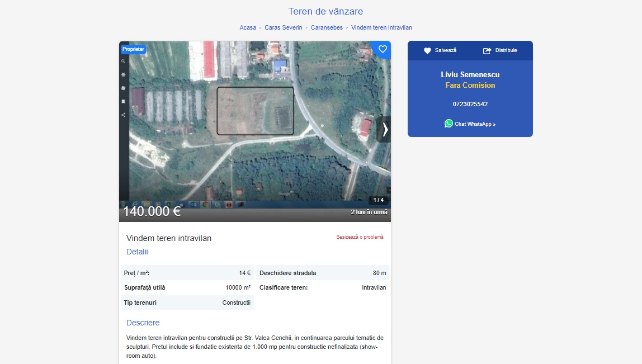Open the Chat WhatsApp link
The height and width of the screenshot is (364, 642).
point(475,124)
